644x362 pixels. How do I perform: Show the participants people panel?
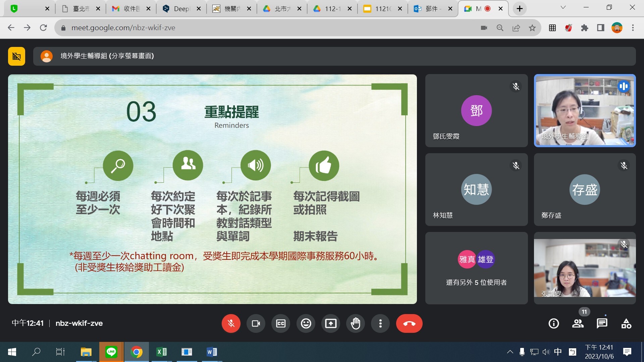578,323
